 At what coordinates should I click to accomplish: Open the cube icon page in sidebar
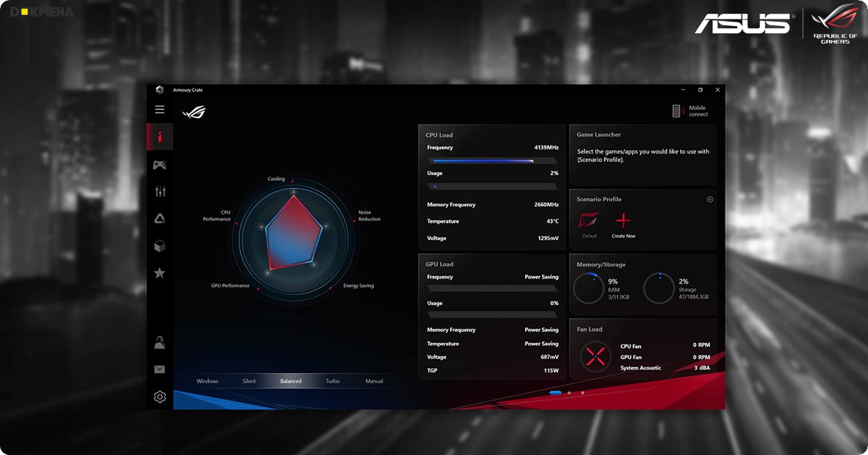160,246
